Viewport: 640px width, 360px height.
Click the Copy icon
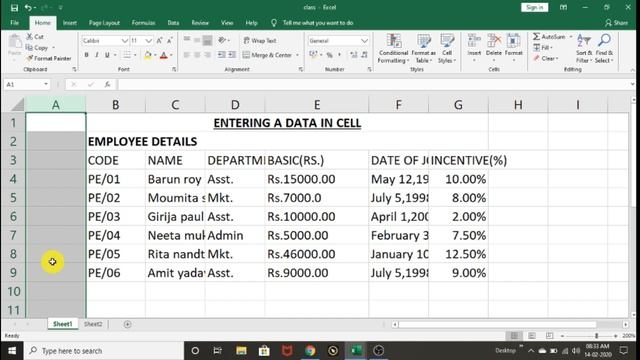click(29, 48)
